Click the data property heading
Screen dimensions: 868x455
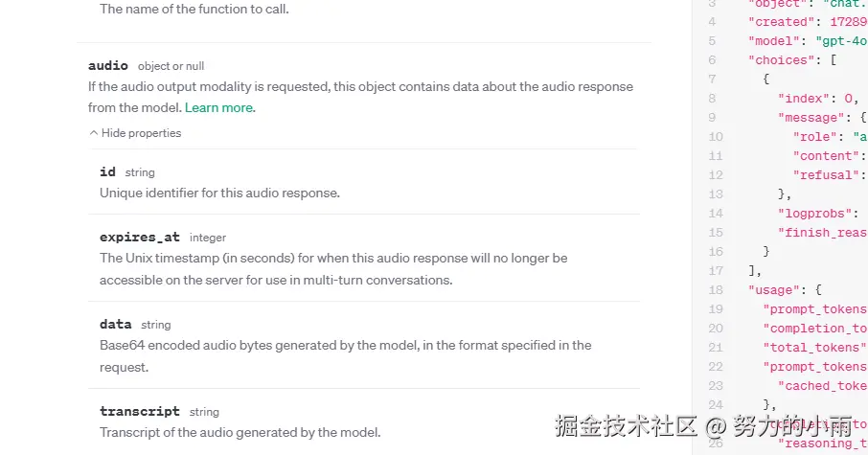coord(115,324)
